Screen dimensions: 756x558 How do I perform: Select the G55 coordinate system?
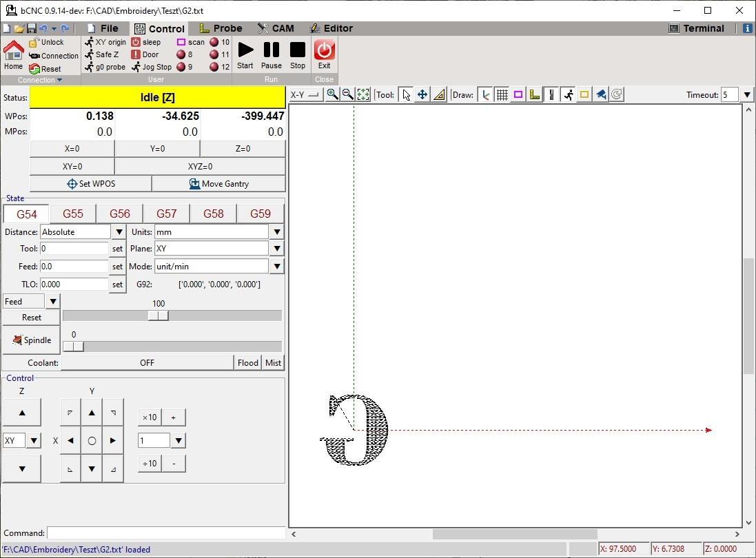pyautogui.click(x=73, y=214)
